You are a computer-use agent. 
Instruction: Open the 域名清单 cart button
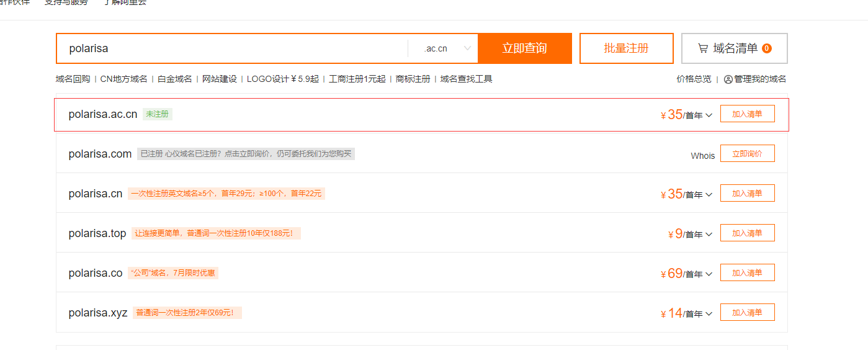735,48
